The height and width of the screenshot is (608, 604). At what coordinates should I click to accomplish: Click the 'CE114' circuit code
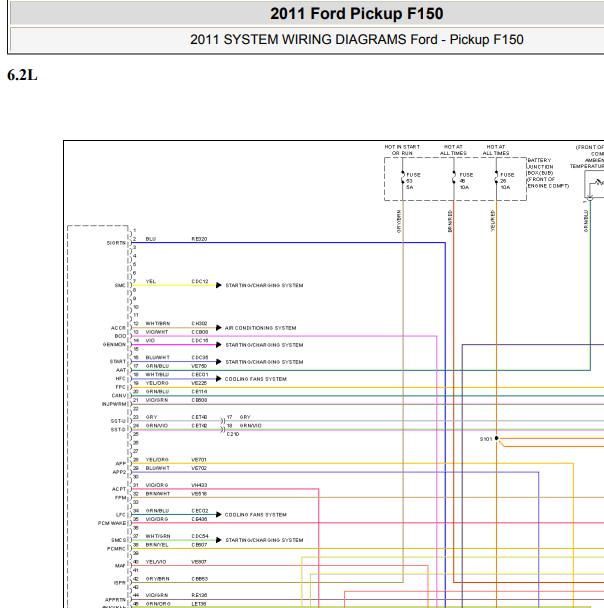click(199, 392)
